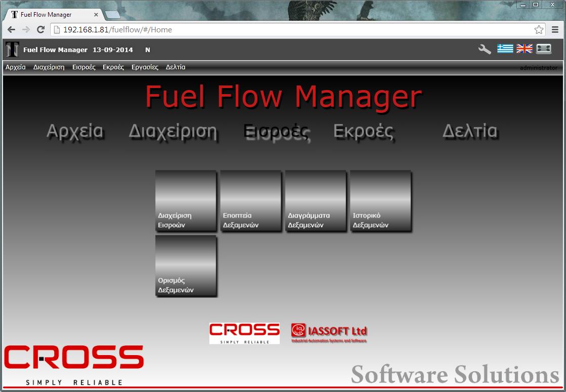Select the large Εισροές heading
This screenshot has height=392, width=566.
point(277,132)
